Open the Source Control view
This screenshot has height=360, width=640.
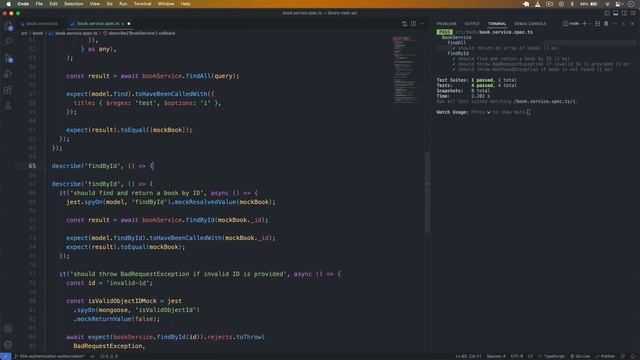tap(8, 58)
